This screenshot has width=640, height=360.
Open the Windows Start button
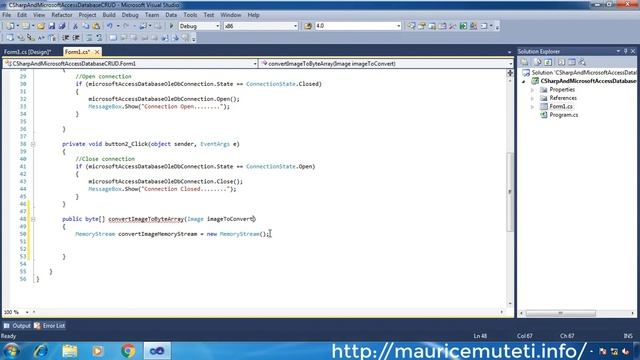pyautogui.click(x=12, y=351)
